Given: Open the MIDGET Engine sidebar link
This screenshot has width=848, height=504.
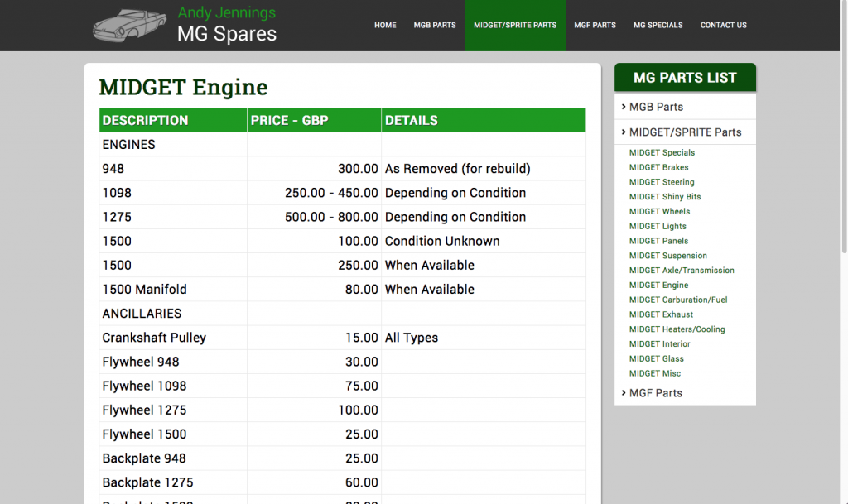Looking at the screenshot, I should click(x=658, y=286).
